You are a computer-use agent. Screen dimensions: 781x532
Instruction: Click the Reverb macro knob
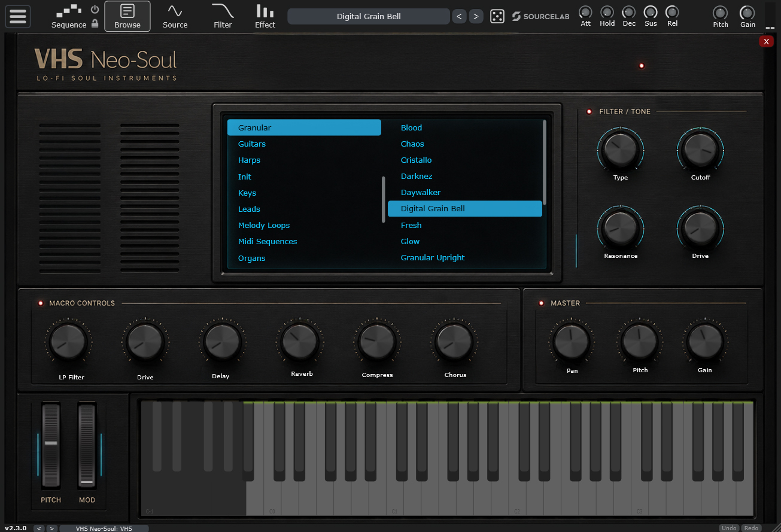click(299, 341)
